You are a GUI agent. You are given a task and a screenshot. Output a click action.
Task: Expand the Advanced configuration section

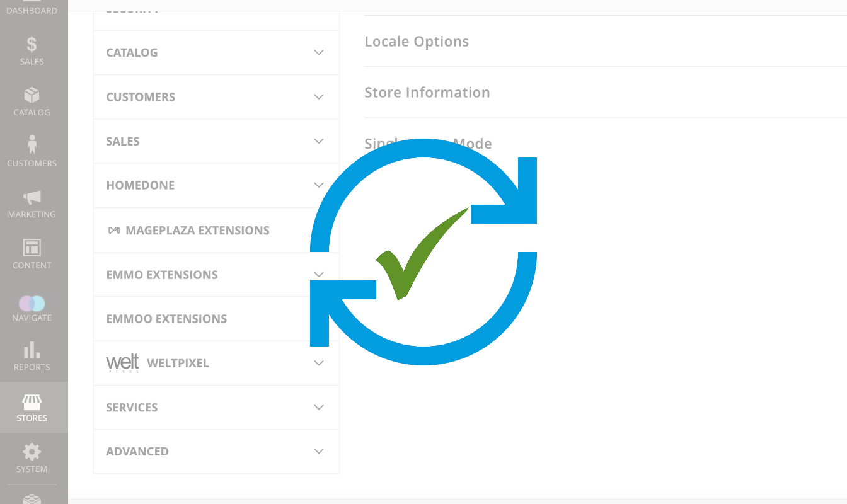coord(216,452)
